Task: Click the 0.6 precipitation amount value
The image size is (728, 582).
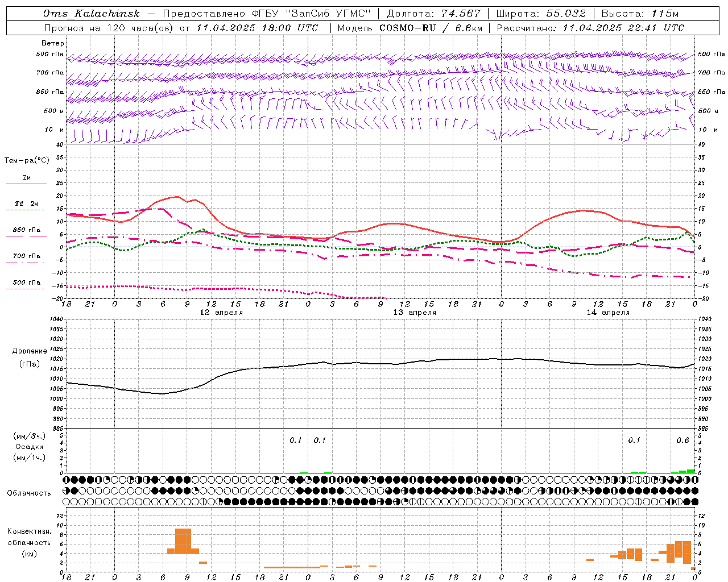Action: tap(682, 440)
